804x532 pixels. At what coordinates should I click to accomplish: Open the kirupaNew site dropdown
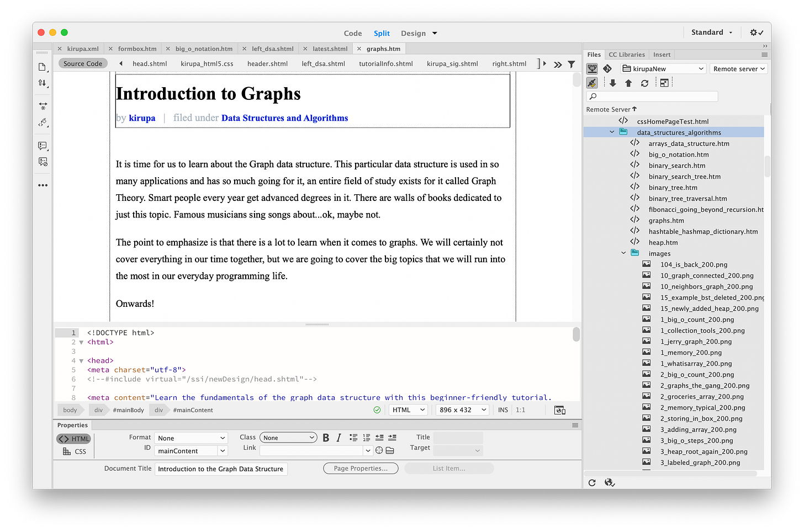pos(664,69)
